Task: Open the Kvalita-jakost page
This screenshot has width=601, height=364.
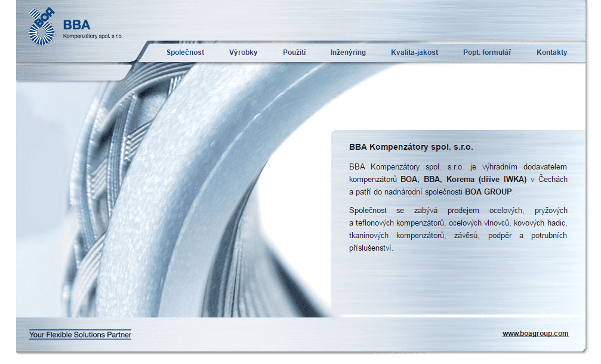Action: point(414,53)
